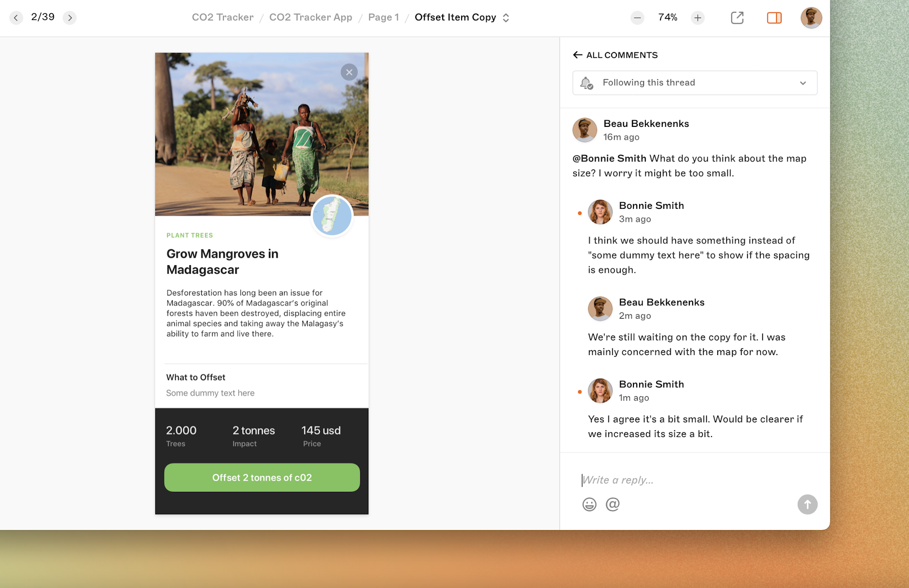Screen dimensions: 909x588
Task: Click the 74% zoom level
Action: pyautogui.click(x=668, y=18)
